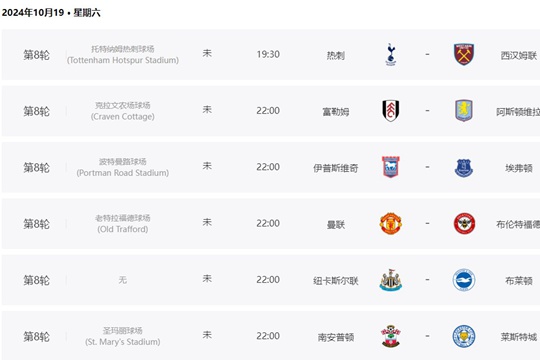Click the 富勒姆 team name

[335, 112]
